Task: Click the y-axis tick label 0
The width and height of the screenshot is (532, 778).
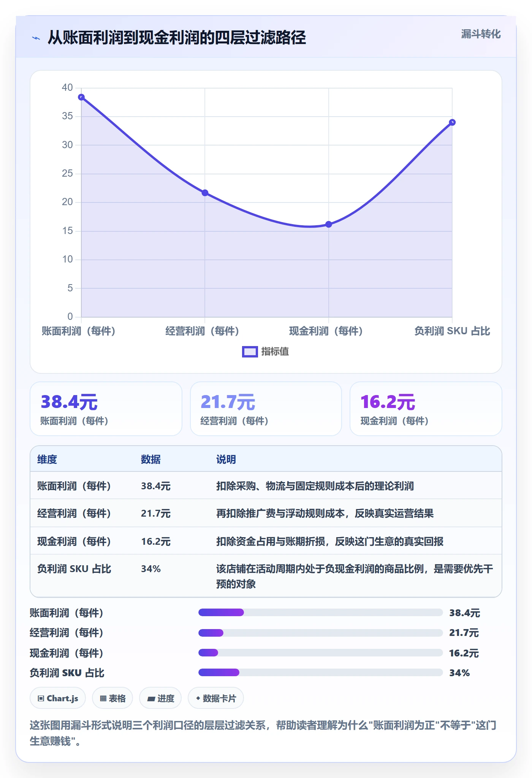Action: (x=70, y=317)
